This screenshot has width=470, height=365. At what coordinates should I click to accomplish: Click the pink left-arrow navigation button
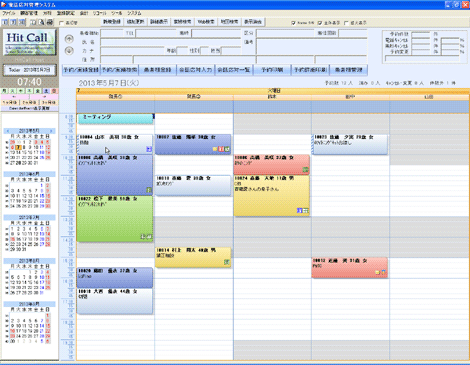click(14, 97)
